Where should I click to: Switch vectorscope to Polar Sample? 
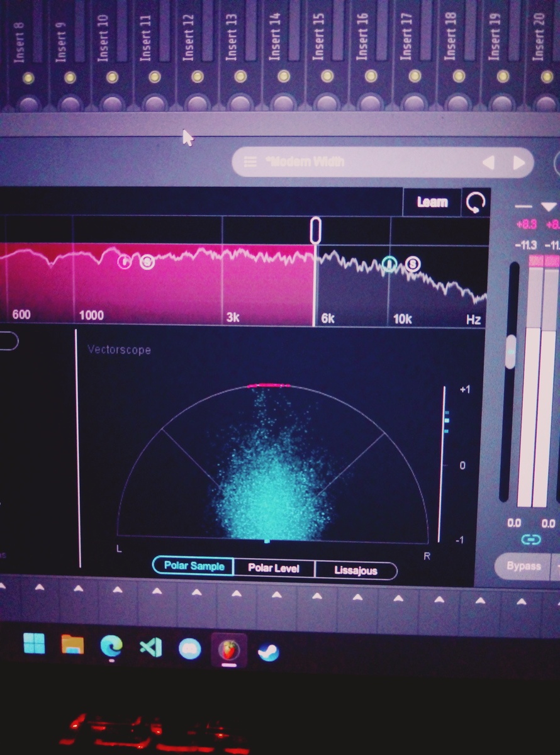coord(193,566)
